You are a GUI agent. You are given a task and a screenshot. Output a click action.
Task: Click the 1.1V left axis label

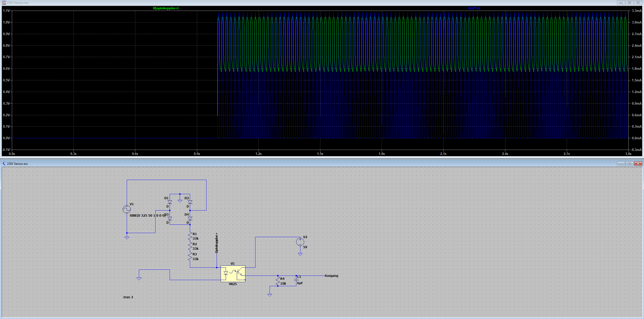click(x=6, y=11)
